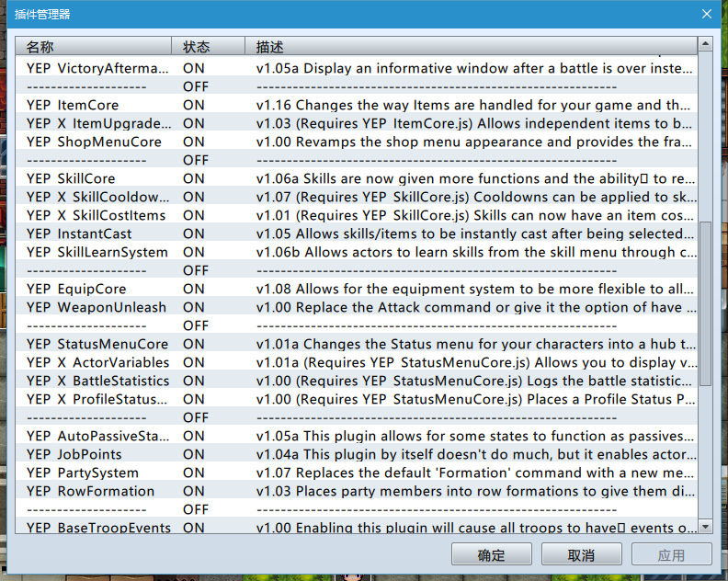Click ON status of YEP_ShopMenuCore

194,142
